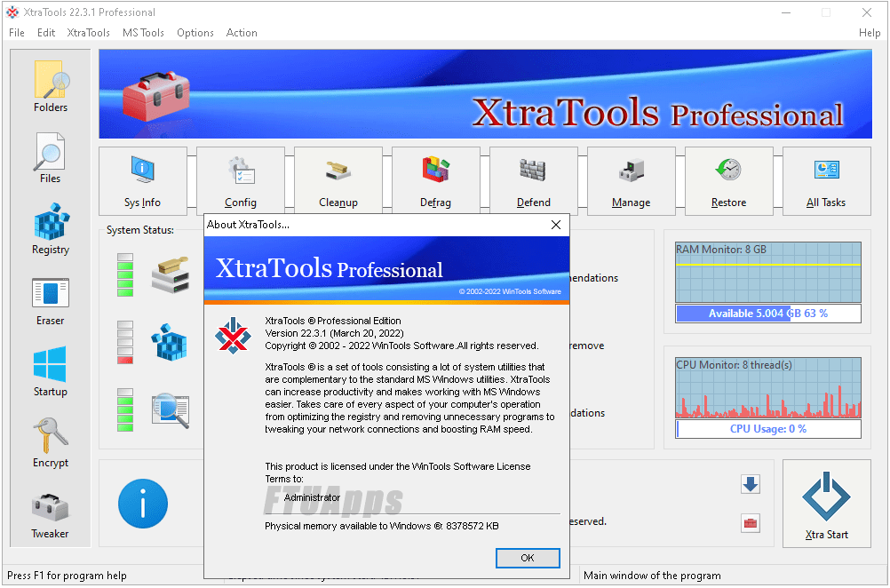The height and width of the screenshot is (588, 890).
Task: Click the red registry status level indicator
Action: click(125, 342)
